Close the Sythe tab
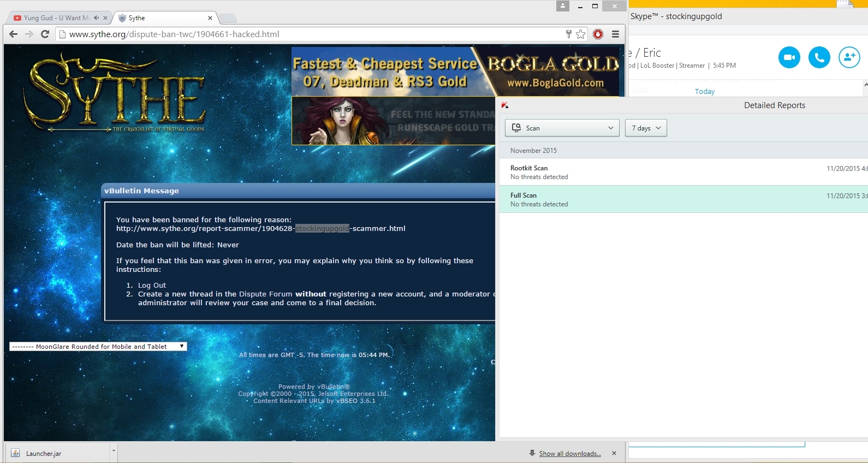 [x=210, y=18]
